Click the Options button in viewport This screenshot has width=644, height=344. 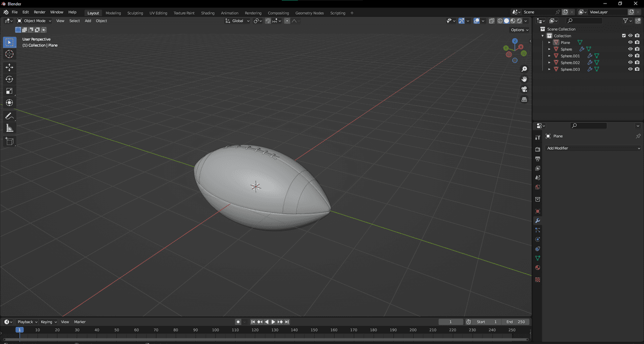[519, 30]
